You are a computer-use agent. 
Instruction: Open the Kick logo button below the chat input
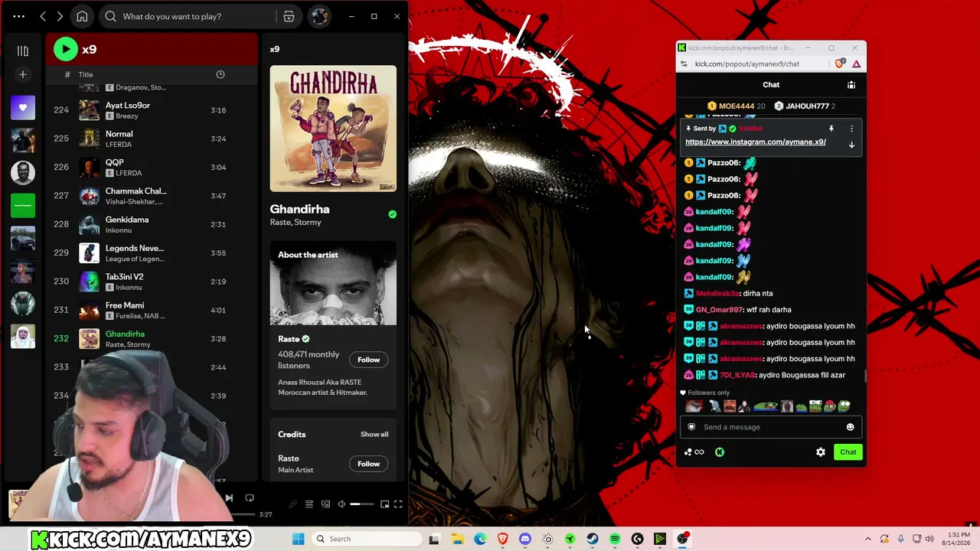720,452
